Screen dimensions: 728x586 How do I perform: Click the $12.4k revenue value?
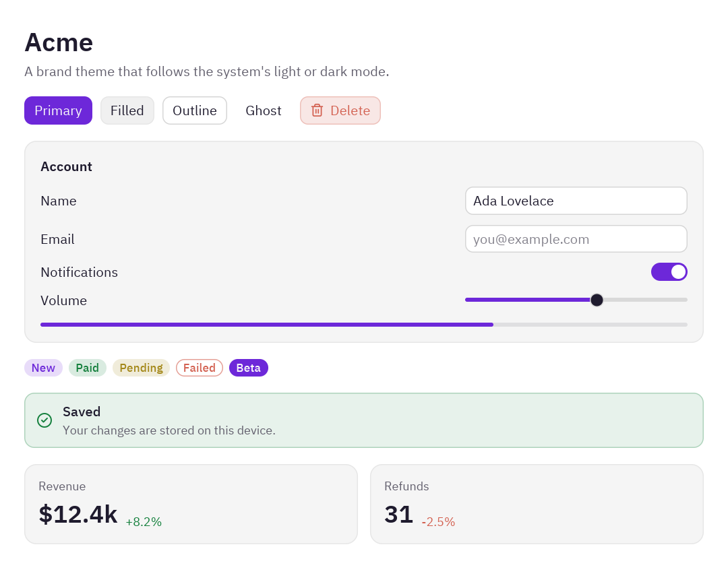(x=78, y=514)
